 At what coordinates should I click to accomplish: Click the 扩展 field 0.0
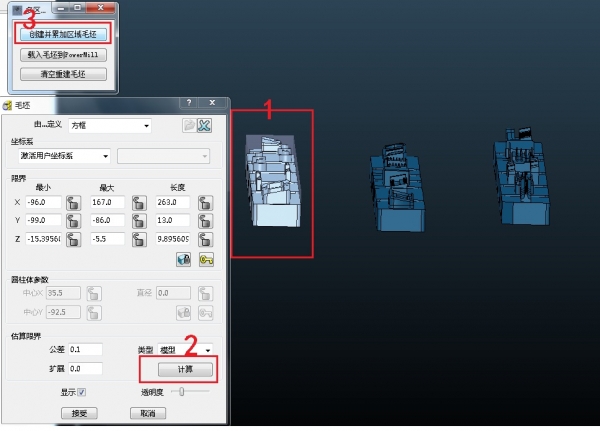[x=85, y=369]
